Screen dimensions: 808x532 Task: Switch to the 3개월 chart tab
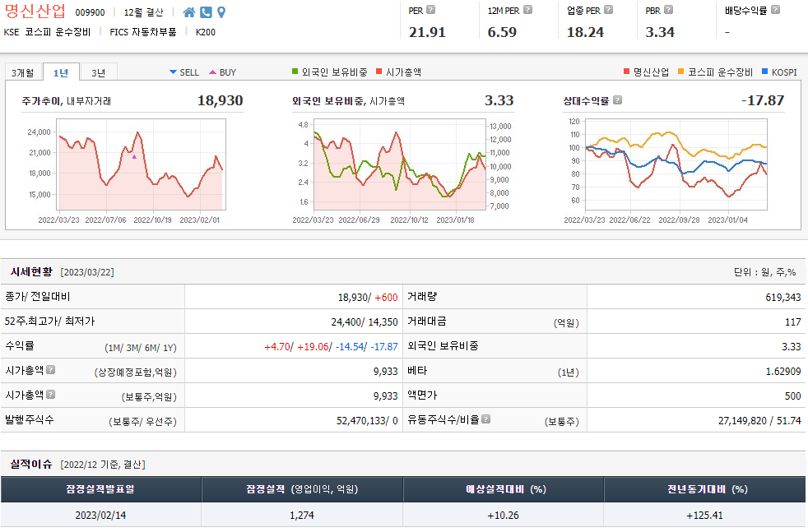click(x=23, y=72)
